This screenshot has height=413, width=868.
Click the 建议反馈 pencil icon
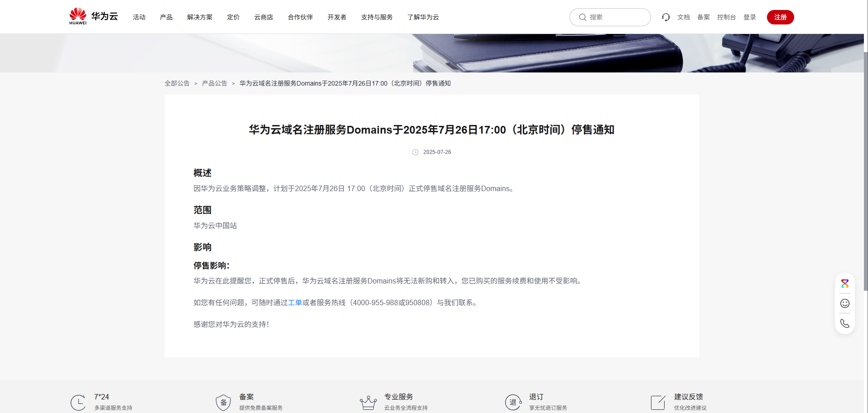click(x=658, y=402)
